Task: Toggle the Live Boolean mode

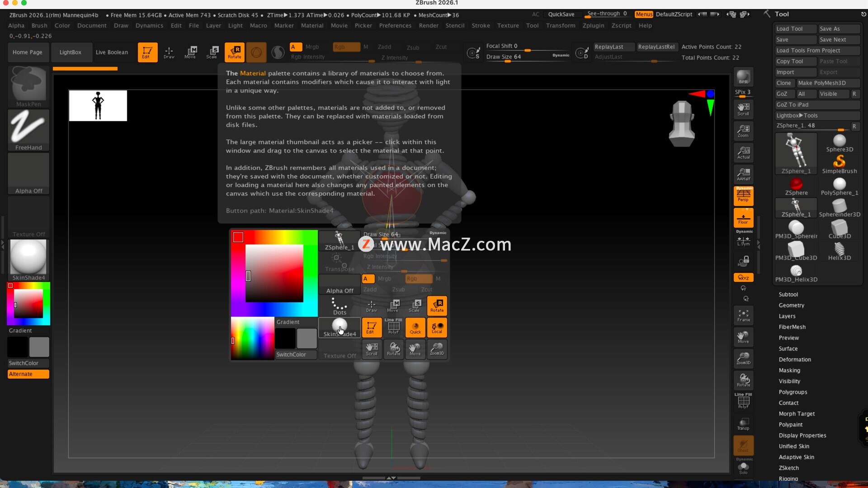Action: point(112,52)
